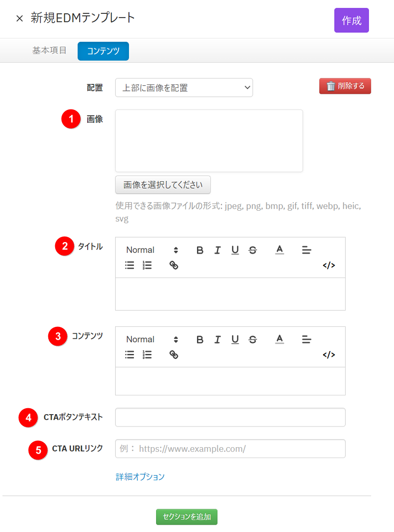This screenshot has height=532, width=394.
Task: Open 詳細オプション link
Action: [x=140, y=477]
